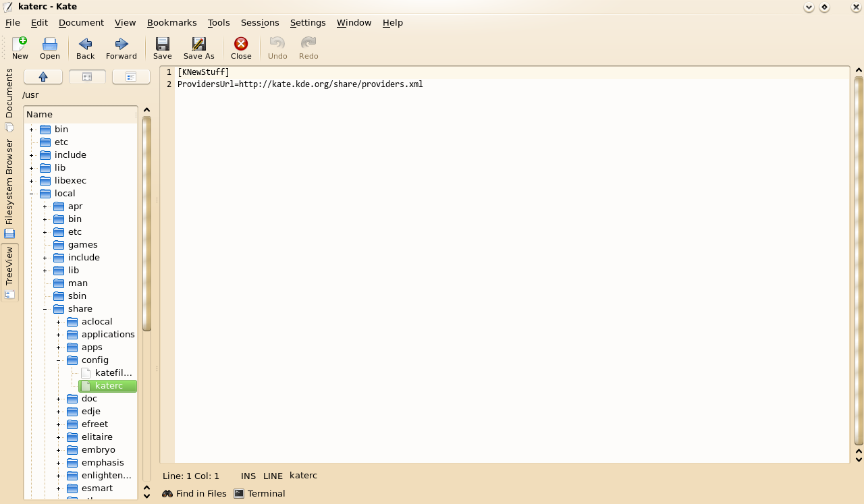Click the file tree vertical scrollbar handle
The height and width of the screenshot is (504, 864).
click(146, 224)
